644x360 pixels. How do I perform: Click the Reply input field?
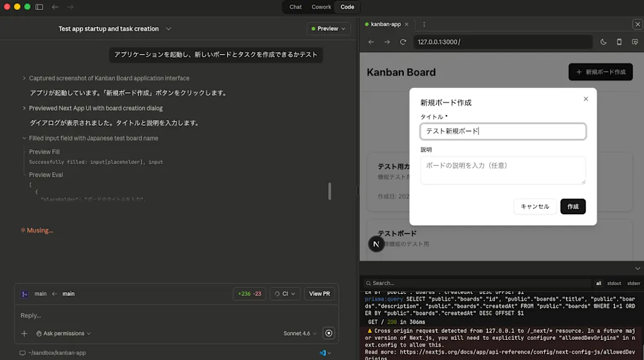point(177,315)
